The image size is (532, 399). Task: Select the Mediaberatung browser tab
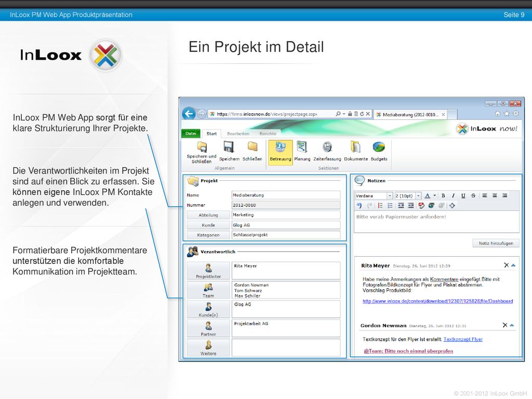coord(410,115)
